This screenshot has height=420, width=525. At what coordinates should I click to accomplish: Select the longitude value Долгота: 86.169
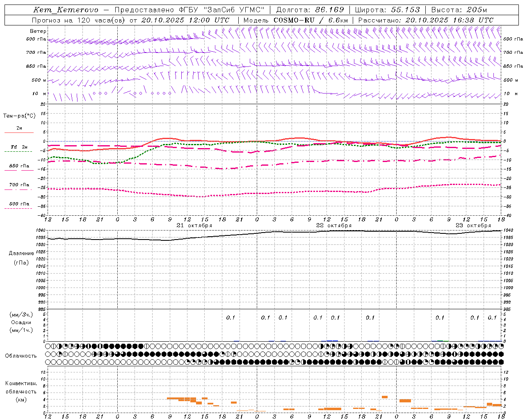tap(310, 10)
